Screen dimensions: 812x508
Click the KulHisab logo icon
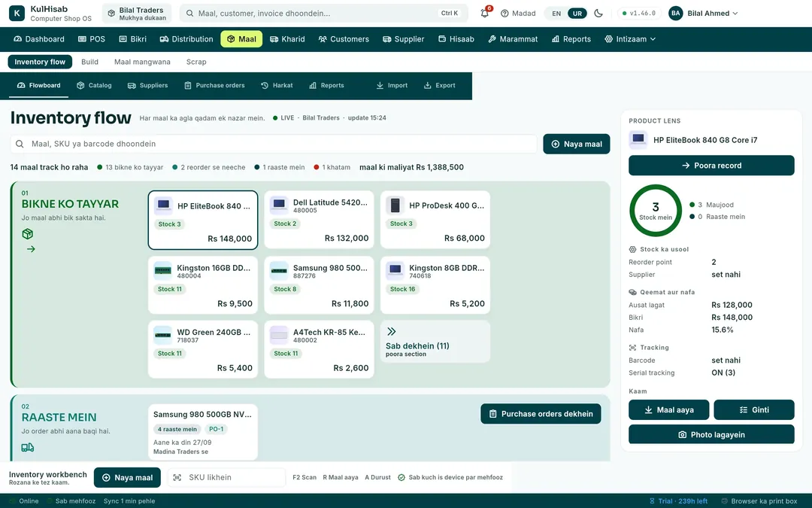coord(17,14)
